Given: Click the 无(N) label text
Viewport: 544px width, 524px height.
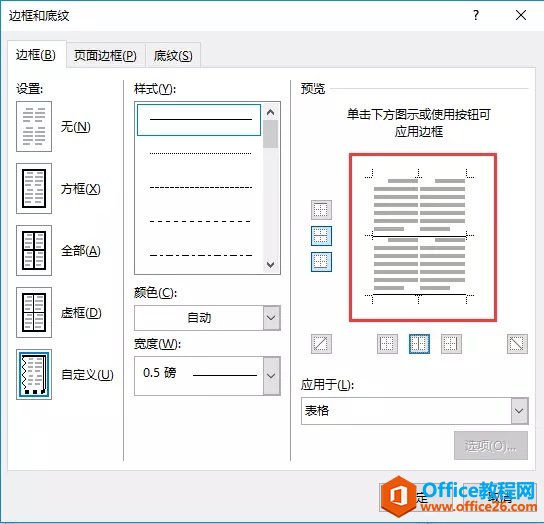Looking at the screenshot, I should (76, 127).
